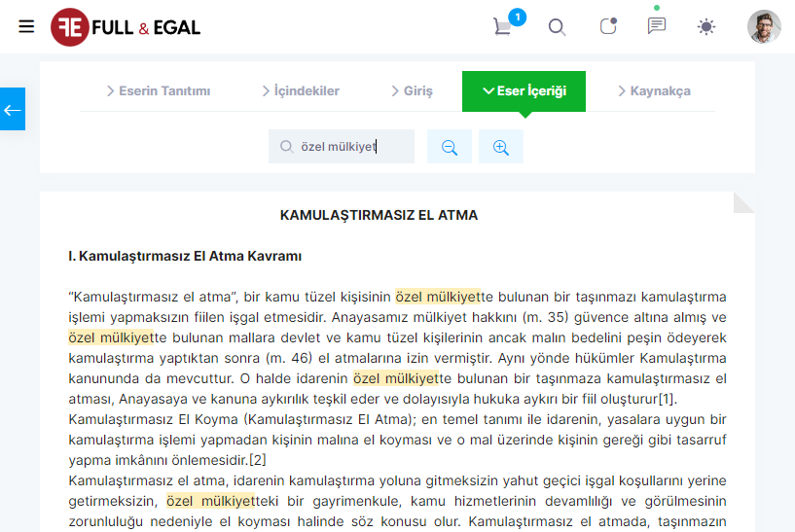The image size is (795, 532).
Task: Open the Giriş tab
Action: click(x=413, y=91)
